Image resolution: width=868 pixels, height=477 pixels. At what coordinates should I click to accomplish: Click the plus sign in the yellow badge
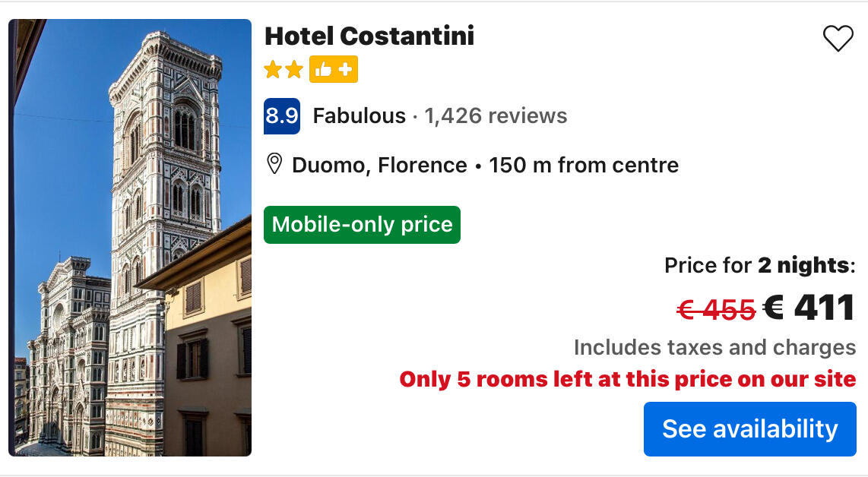[x=345, y=71]
